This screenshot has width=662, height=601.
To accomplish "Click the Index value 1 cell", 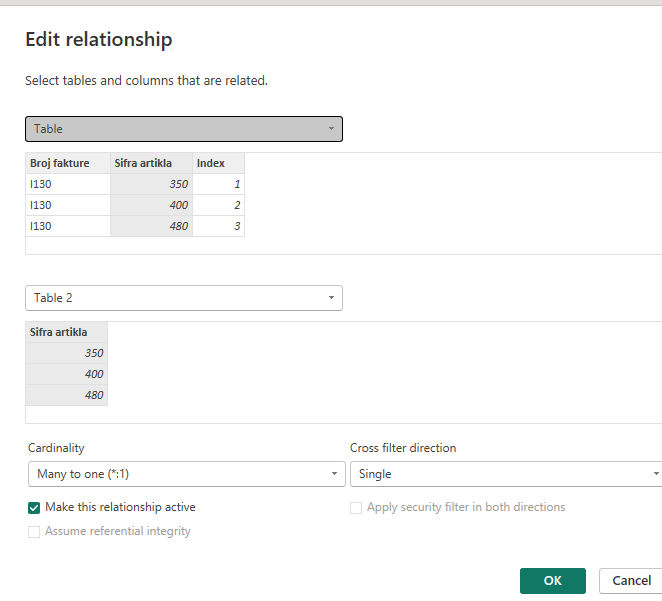I will pyautogui.click(x=219, y=184).
